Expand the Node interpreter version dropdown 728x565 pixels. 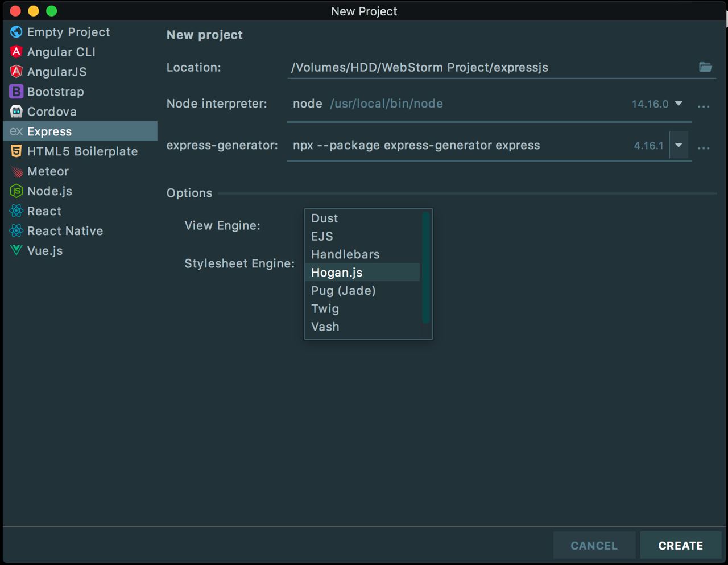click(x=679, y=104)
